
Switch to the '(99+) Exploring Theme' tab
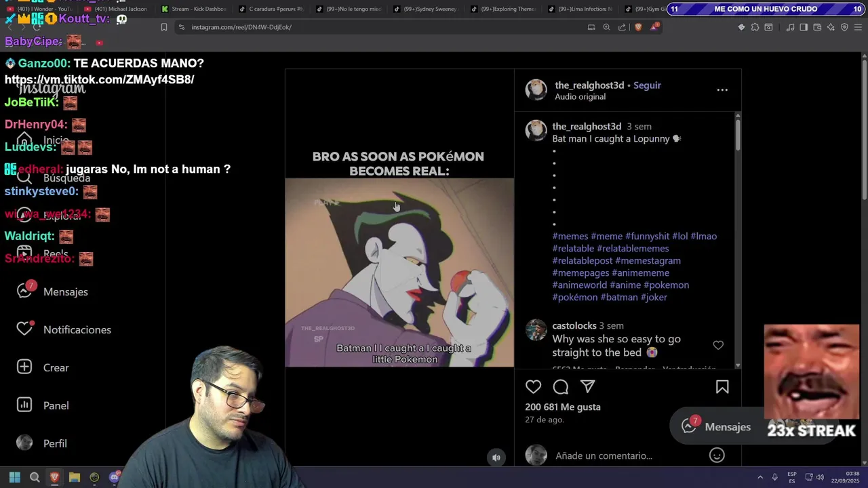click(504, 9)
